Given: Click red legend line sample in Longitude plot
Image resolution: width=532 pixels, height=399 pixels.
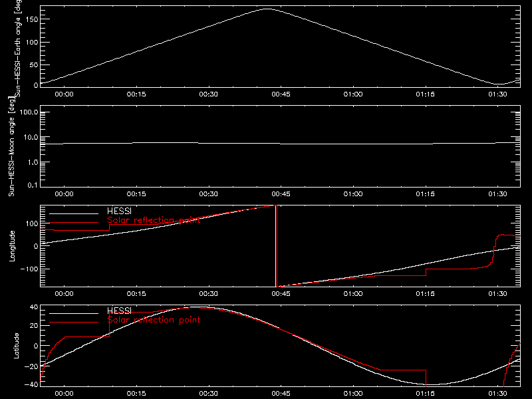Looking at the screenshot, I should tap(74, 223).
